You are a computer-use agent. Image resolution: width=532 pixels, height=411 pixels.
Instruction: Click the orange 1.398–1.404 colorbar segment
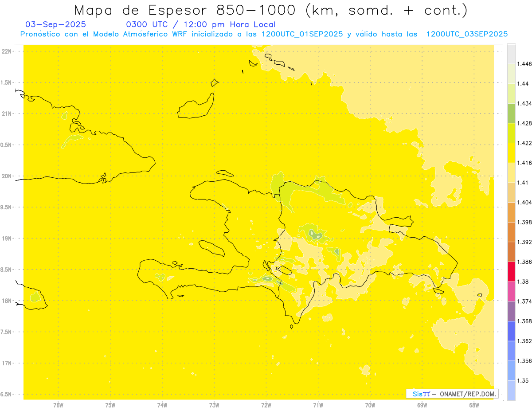pos(511,212)
